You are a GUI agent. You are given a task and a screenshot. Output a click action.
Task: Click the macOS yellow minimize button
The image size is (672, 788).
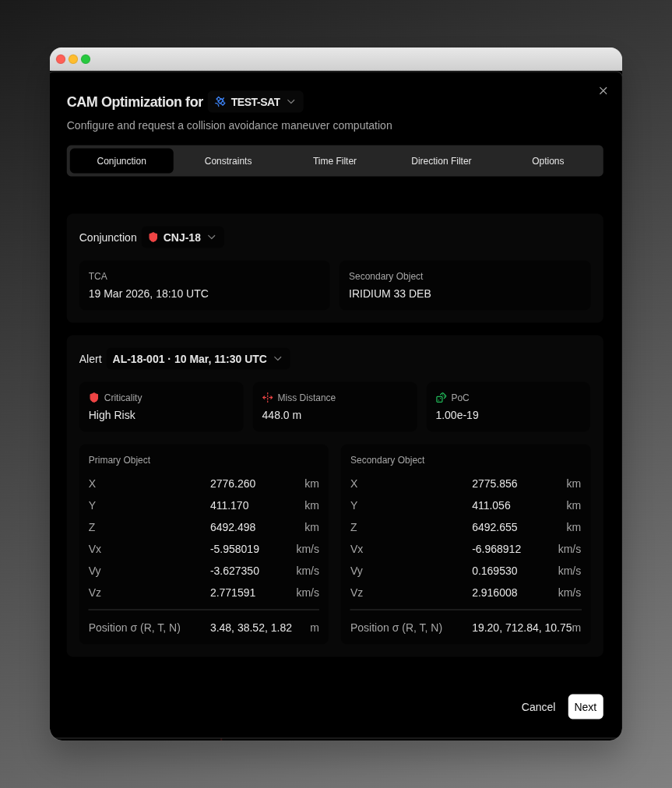pyautogui.click(x=73, y=59)
